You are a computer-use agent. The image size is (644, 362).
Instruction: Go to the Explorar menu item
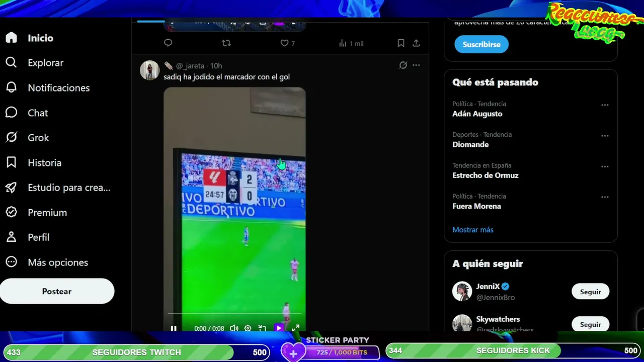pos(46,63)
